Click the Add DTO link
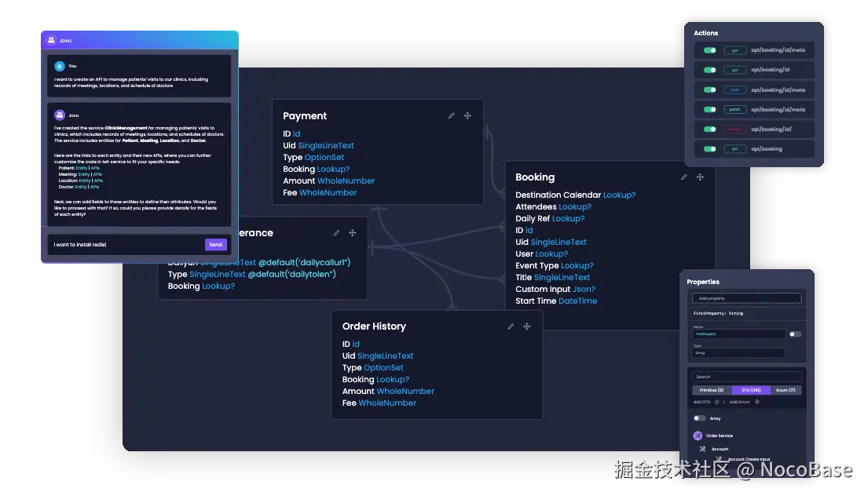The image size is (868, 496). (701, 402)
